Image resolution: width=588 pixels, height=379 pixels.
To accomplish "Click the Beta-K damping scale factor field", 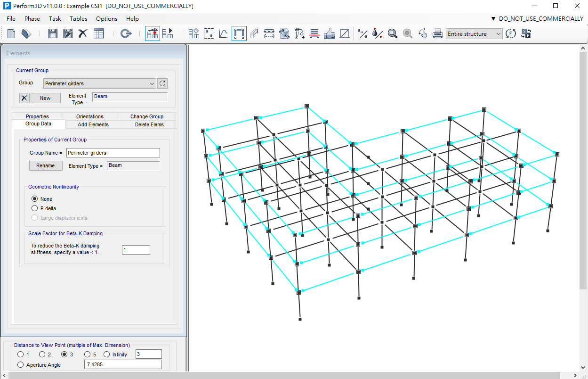I will [136, 250].
